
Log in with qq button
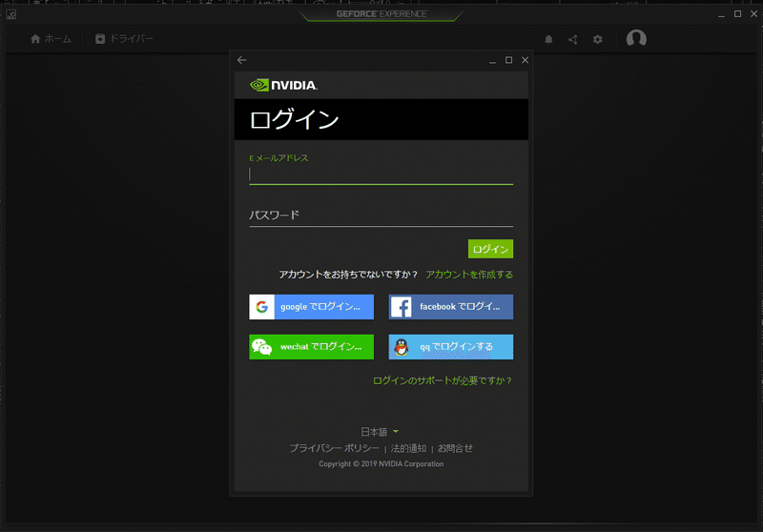450,347
